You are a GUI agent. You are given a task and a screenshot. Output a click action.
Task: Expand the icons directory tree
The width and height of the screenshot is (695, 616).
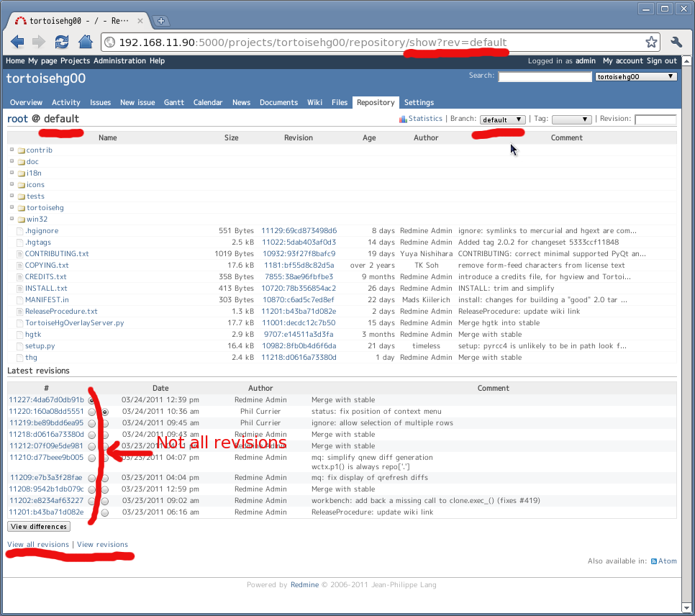click(x=12, y=184)
